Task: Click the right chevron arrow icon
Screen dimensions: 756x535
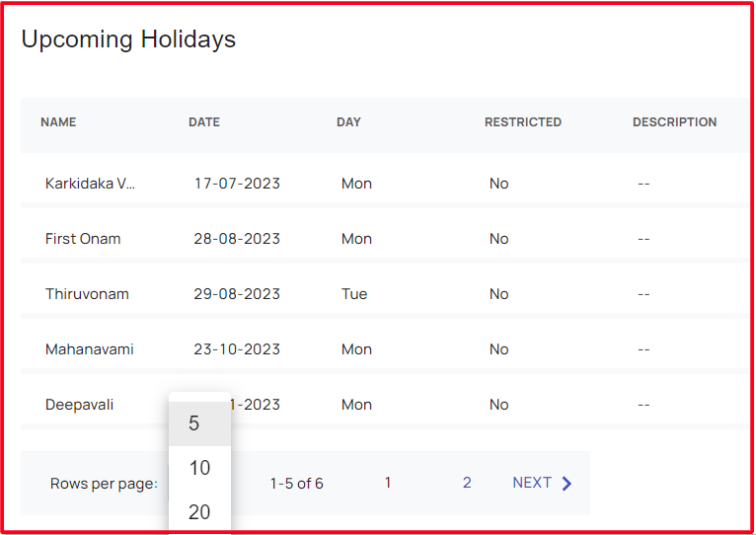Action: click(x=567, y=484)
